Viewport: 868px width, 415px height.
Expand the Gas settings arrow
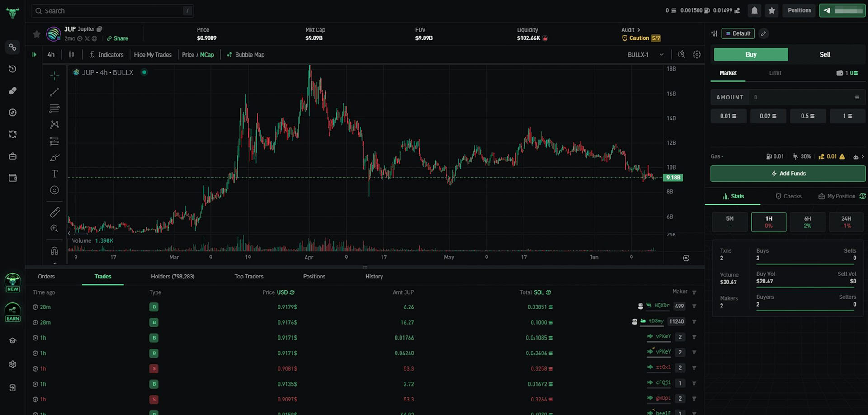point(863,156)
